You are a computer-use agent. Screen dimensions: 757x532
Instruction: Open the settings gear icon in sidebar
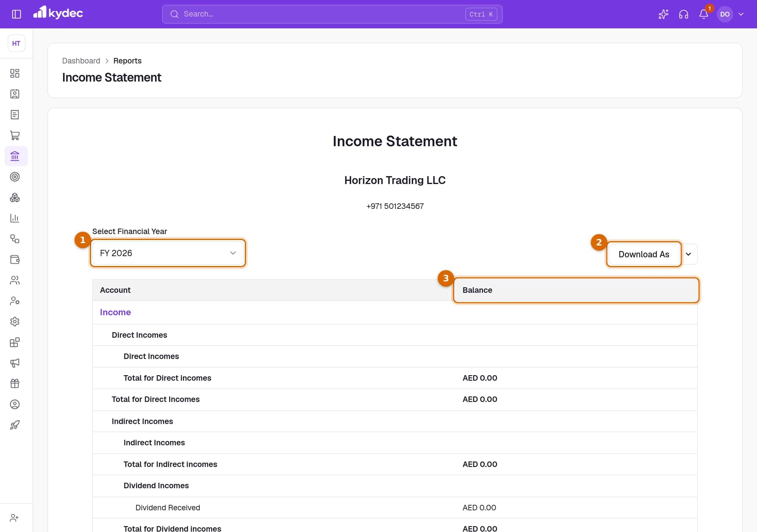point(15,322)
